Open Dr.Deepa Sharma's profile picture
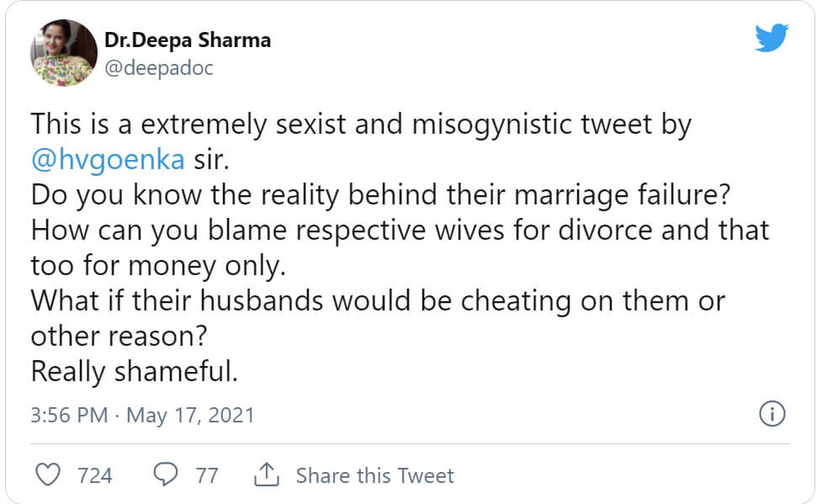 pos(64,53)
